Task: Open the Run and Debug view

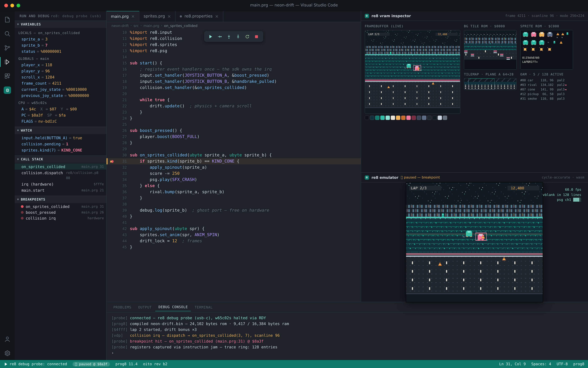Action: pyautogui.click(x=7, y=62)
